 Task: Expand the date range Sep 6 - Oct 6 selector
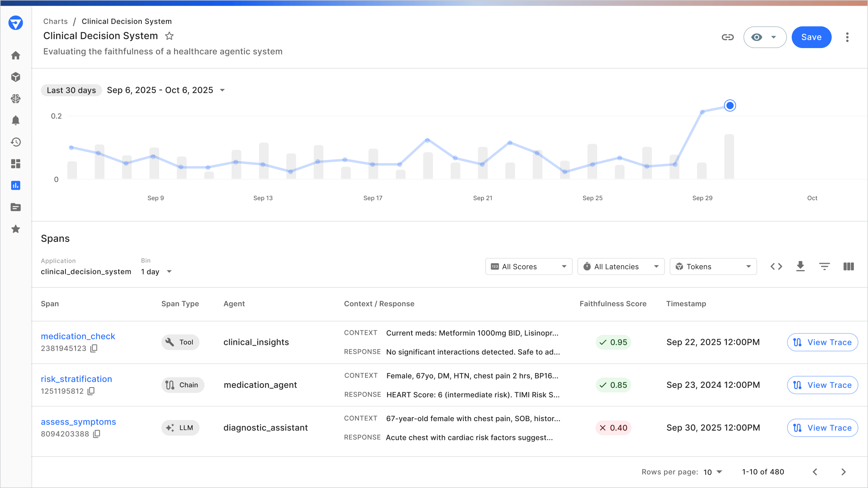166,90
